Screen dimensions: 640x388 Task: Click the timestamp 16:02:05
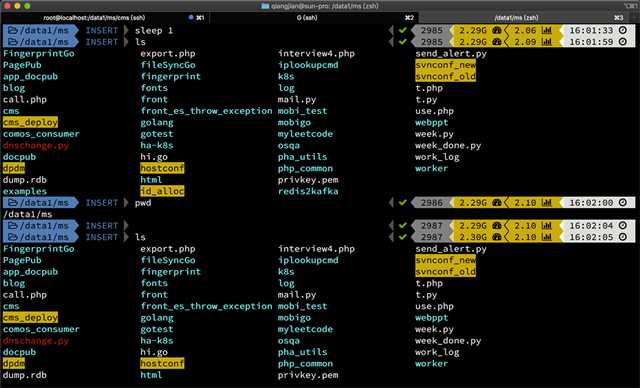click(x=591, y=237)
